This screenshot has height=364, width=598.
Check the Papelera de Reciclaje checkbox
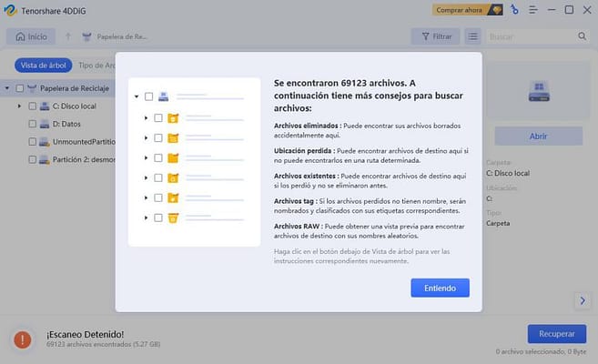pyautogui.click(x=19, y=88)
